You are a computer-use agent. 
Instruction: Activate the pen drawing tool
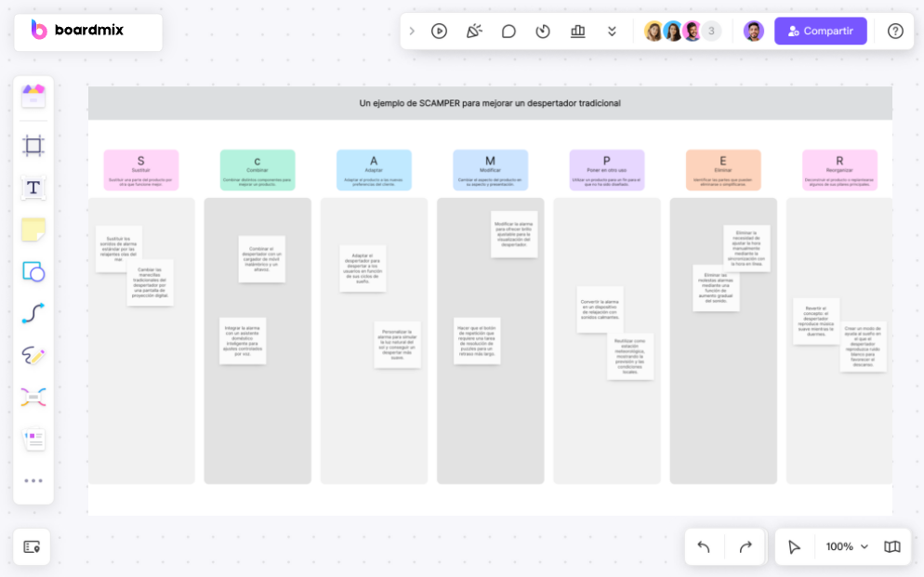[33, 356]
